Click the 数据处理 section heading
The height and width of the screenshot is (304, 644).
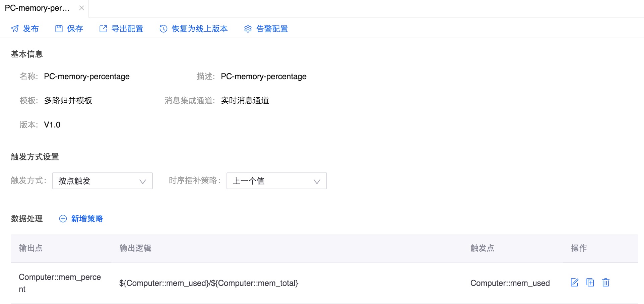click(27, 219)
